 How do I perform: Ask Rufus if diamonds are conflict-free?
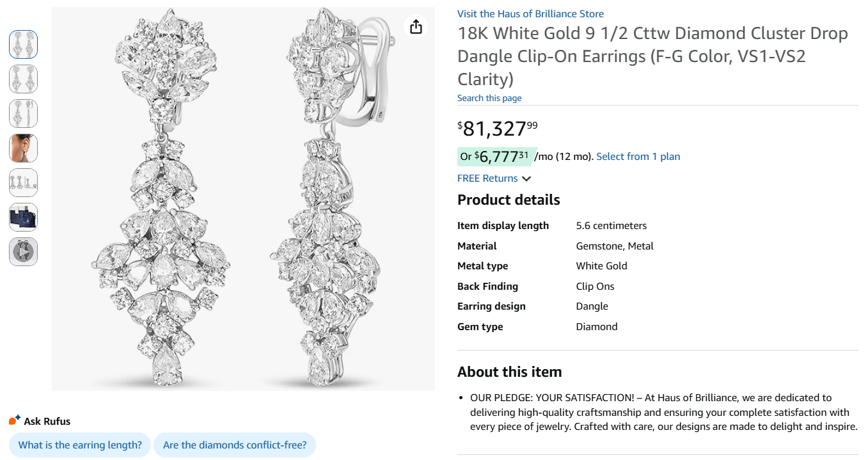tap(235, 445)
